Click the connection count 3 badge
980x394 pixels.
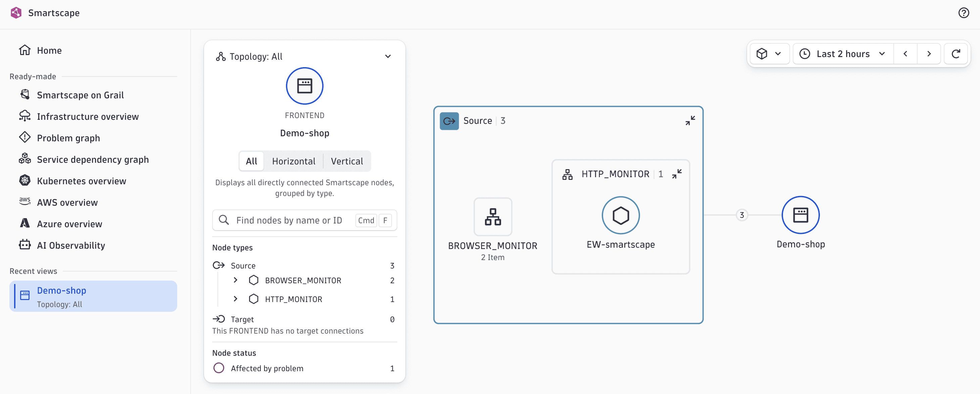tap(741, 215)
